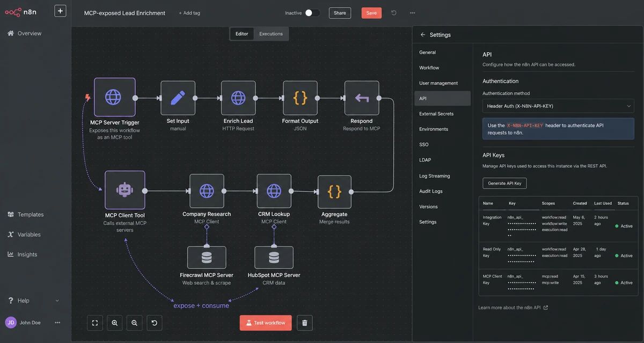Click the expose + consume canvas label
Image resolution: width=644 pixels, height=343 pixels.
(201, 305)
